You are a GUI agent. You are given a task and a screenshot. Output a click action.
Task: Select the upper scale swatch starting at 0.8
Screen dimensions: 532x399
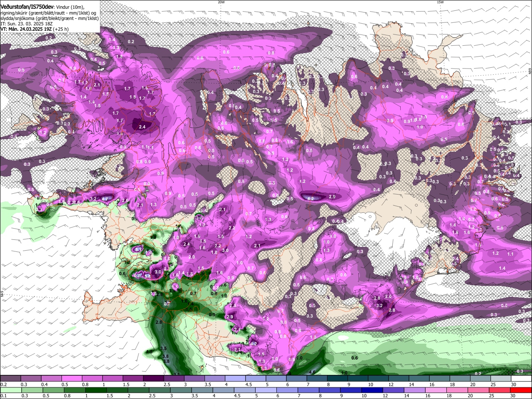(92, 379)
